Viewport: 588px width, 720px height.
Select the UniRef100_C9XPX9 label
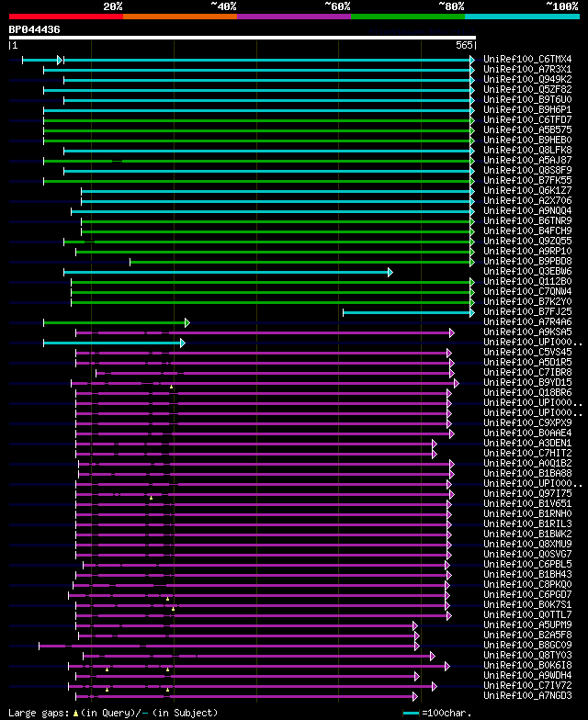tap(527, 422)
